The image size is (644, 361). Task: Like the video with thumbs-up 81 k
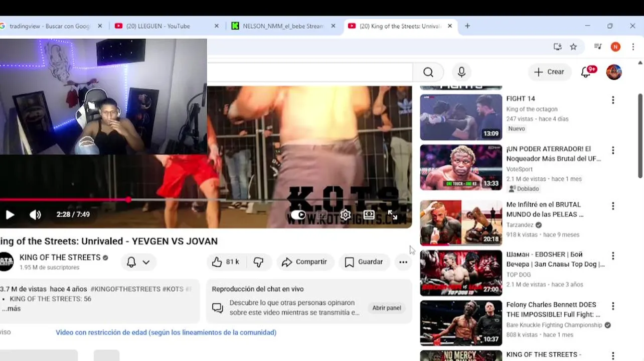click(x=226, y=262)
